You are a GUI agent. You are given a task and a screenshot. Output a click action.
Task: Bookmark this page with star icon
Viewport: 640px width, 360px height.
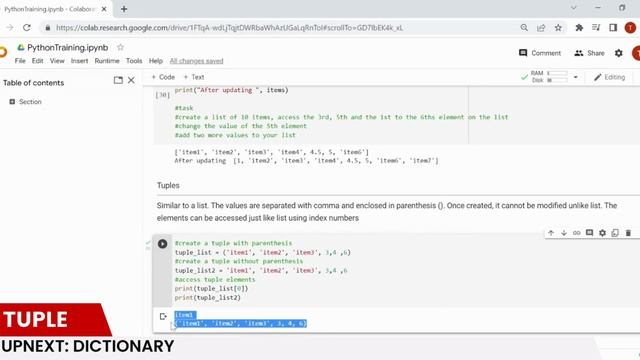(558, 28)
